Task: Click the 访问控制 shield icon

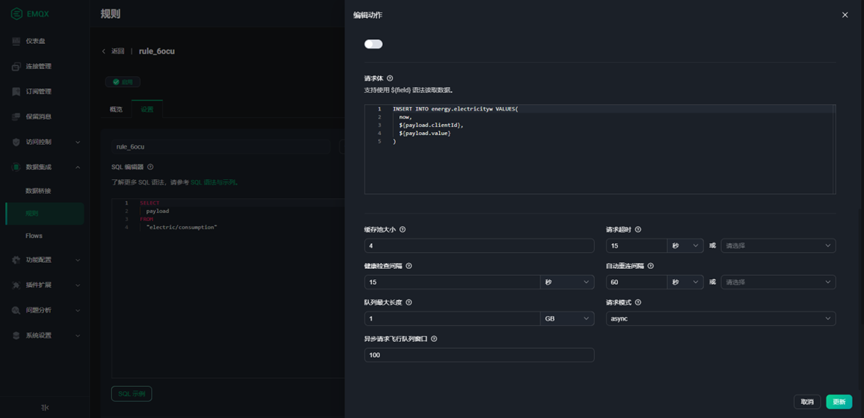Action: coord(17,142)
